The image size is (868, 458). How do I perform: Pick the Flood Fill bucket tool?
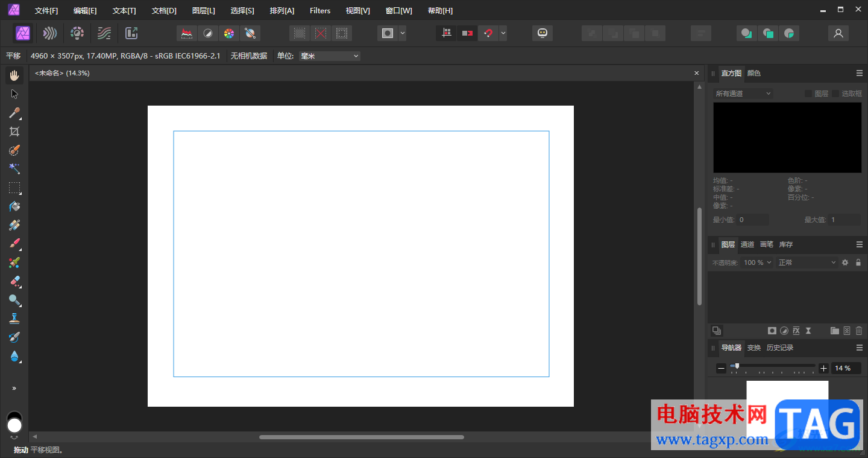click(14, 206)
